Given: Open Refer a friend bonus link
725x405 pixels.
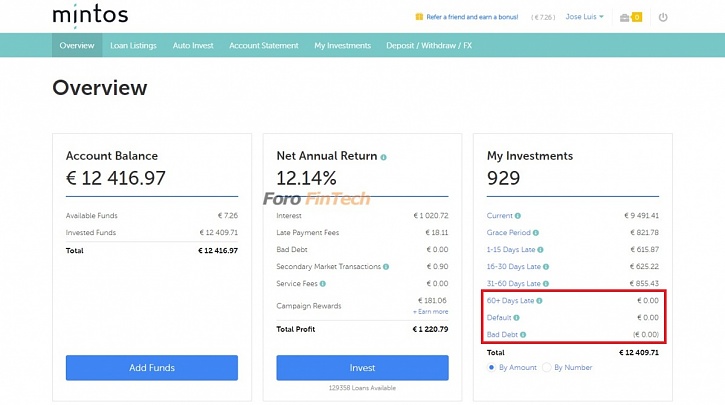Looking at the screenshot, I should tap(472, 17).
